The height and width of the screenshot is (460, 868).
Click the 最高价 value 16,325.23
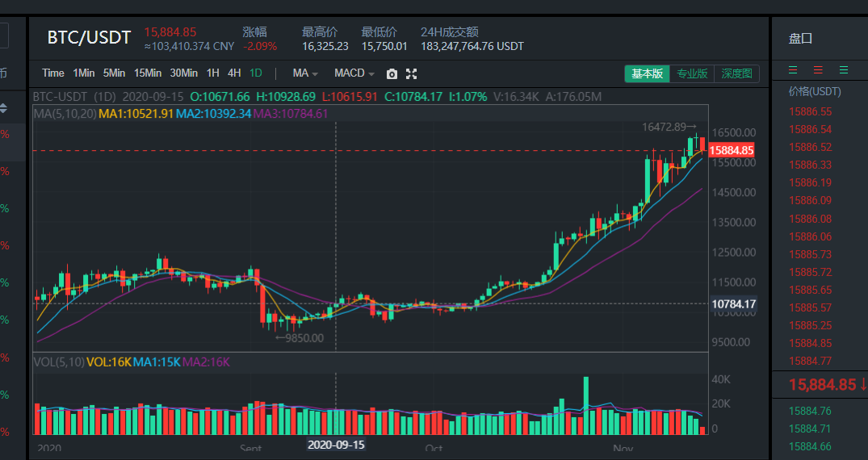[325, 47]
